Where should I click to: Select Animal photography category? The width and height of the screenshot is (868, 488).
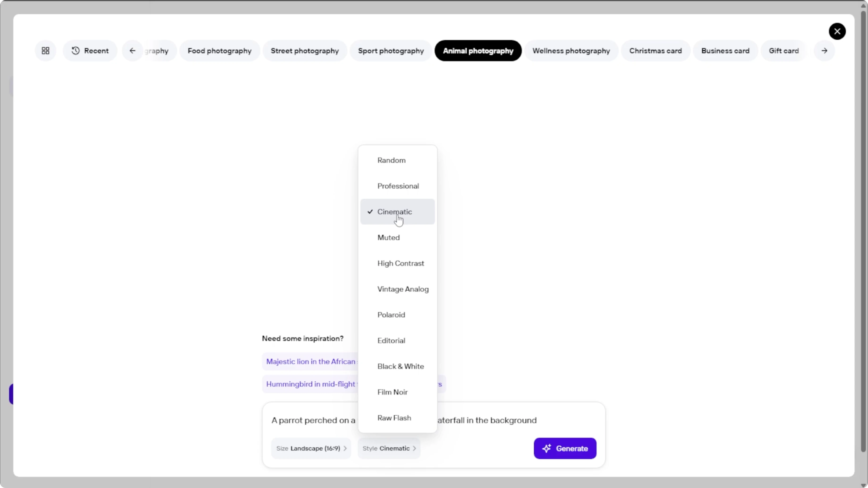[478, 50]
